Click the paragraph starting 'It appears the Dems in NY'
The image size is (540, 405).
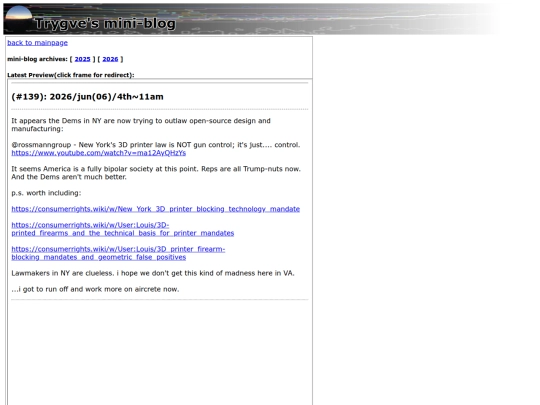tap(141, 125)
